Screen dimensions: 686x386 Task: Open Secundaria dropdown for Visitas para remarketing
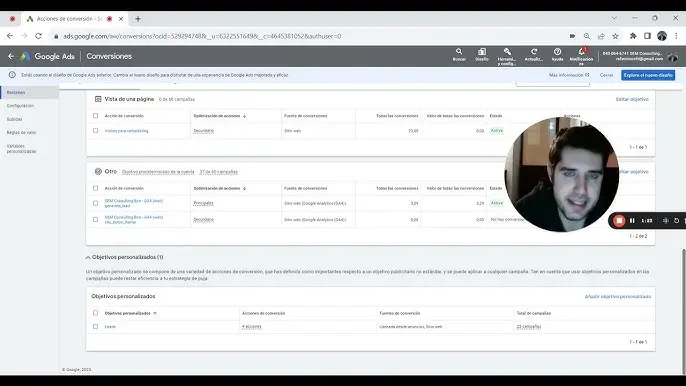click(203, 131)
